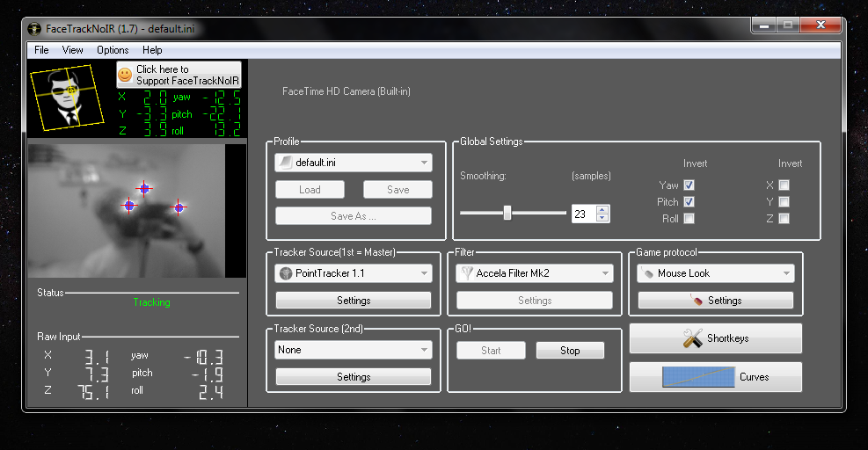Screen dimensions: 868x450
Task: Click the smiley face support icon
Action: [126, 76]
